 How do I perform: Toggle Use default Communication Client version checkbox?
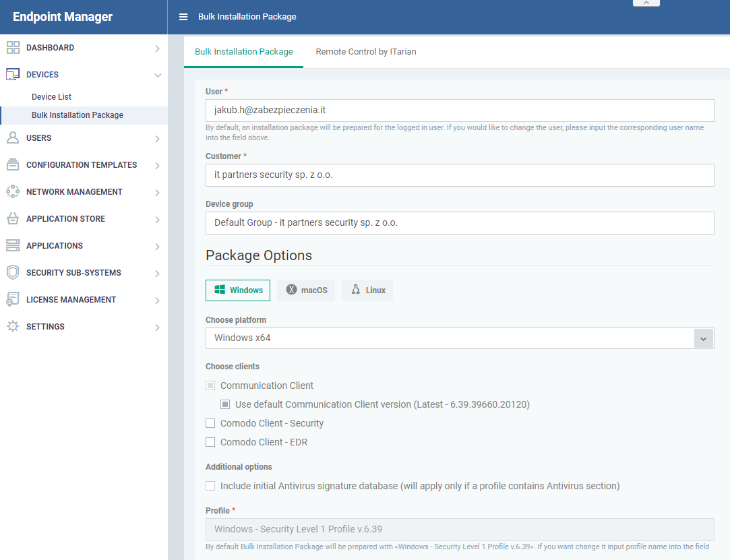click(225, 404)
